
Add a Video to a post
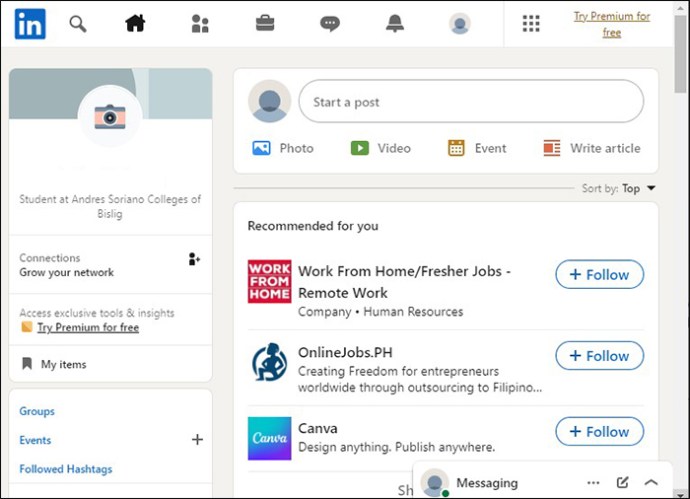click(x=380, y=148)
